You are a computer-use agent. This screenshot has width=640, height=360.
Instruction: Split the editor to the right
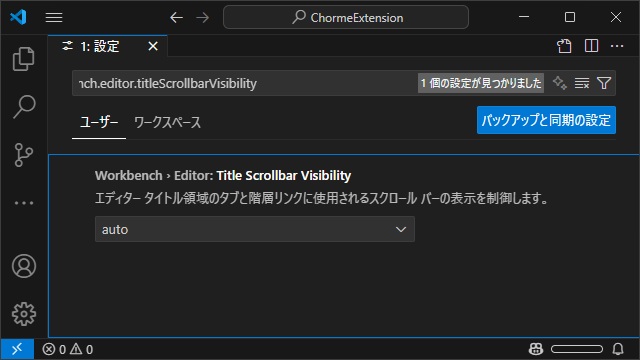pos(591,46)
